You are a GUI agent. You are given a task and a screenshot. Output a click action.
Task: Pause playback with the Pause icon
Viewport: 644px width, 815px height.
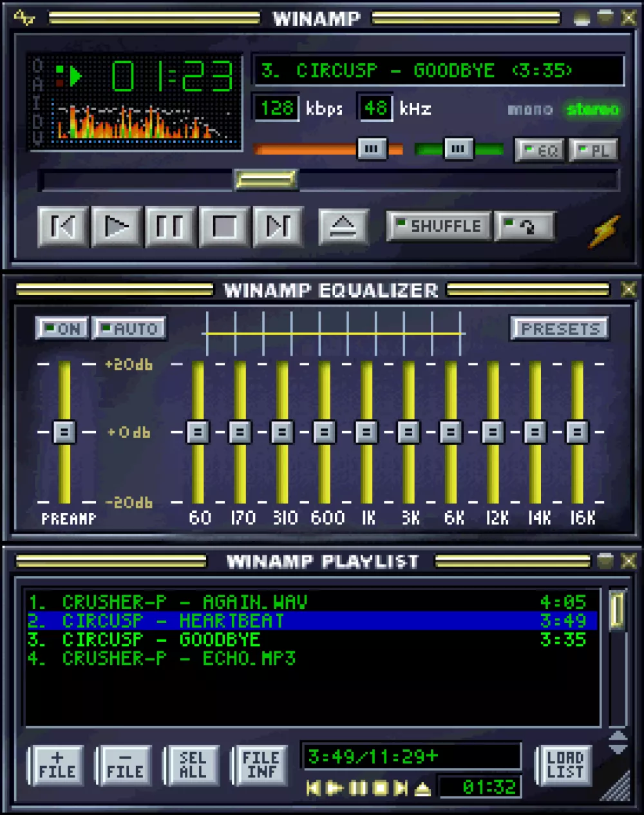coord(169,226)
